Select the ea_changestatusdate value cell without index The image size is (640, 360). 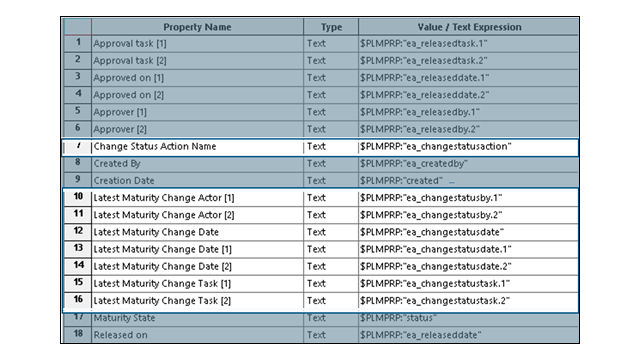coord(469,232)
